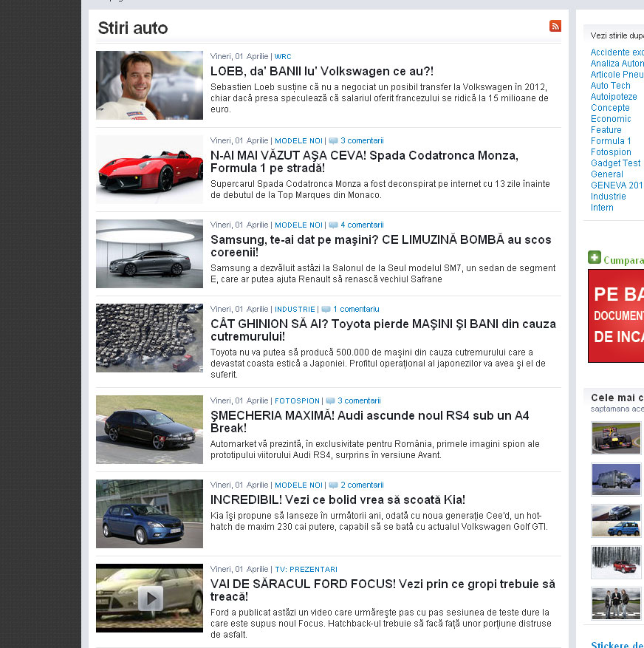Select sidebar category 'Feature'

[606, 130]
